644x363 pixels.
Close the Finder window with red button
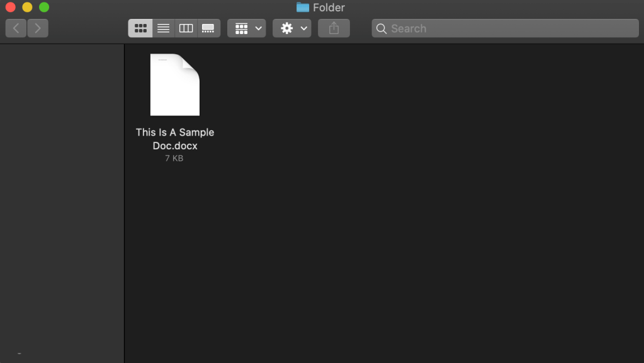10,8
